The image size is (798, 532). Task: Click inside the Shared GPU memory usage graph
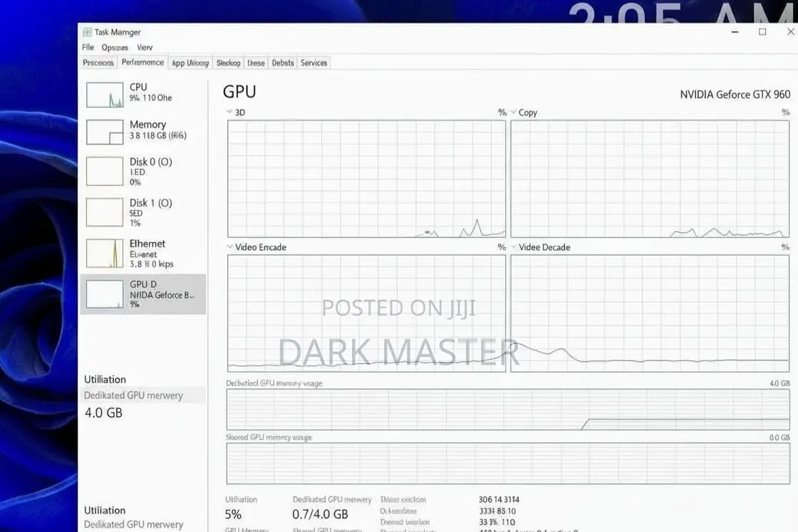click(x=508, y=464)
